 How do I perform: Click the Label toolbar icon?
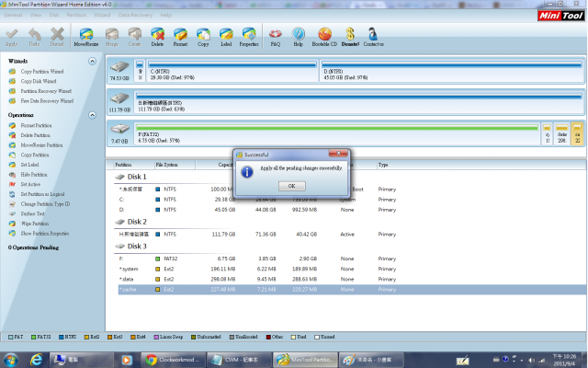(226, 37)
